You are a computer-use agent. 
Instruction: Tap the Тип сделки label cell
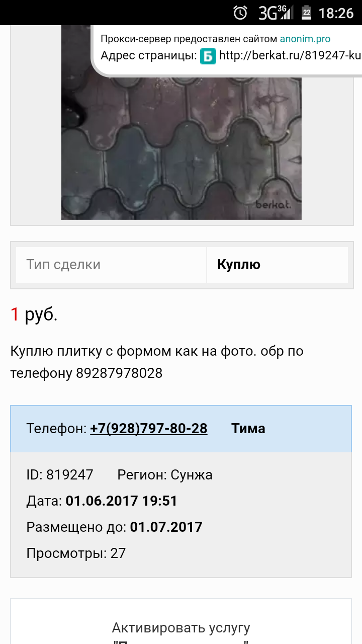111,265
